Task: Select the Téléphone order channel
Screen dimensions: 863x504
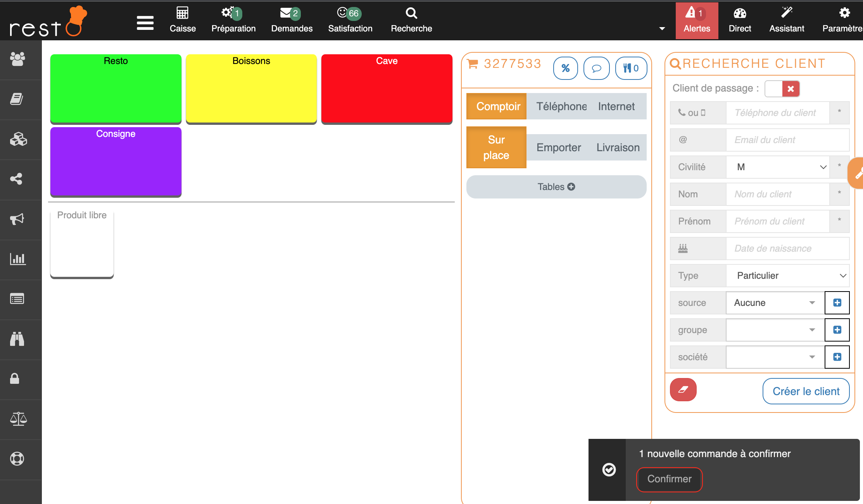Action: tap(561, 106)
